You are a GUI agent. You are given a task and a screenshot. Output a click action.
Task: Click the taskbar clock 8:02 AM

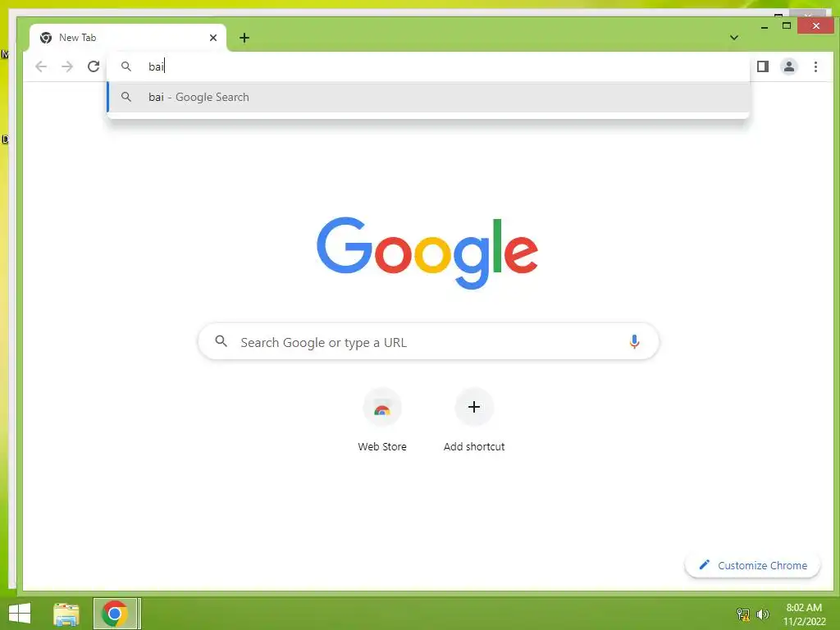pyautogui.click(x=804, y=608)
